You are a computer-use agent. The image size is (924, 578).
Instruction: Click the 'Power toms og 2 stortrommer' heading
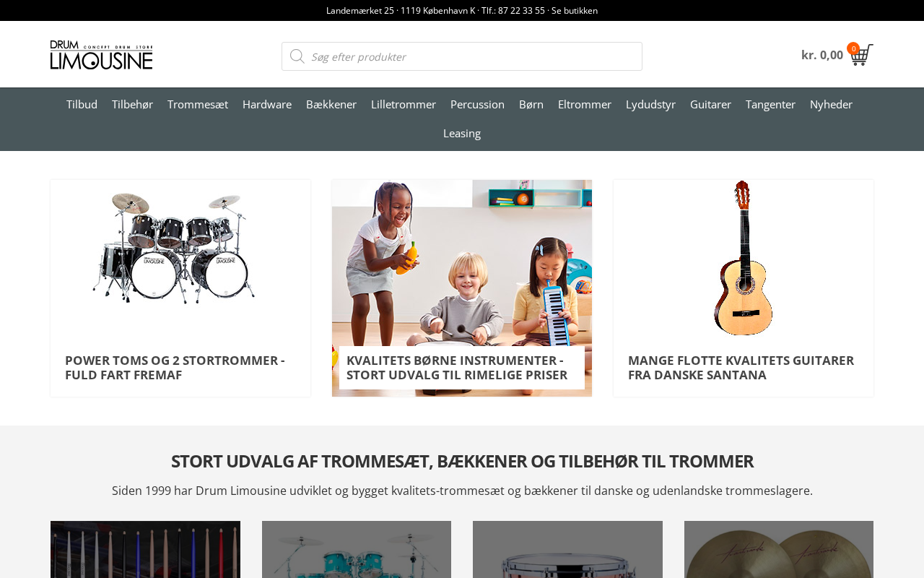click(x=175, y=368)
